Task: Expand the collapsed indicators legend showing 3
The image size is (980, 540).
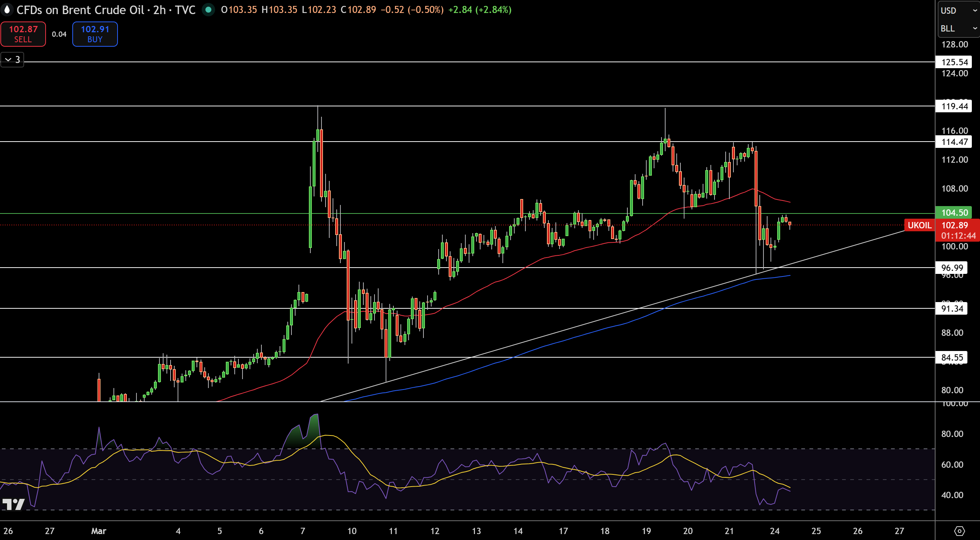Action: (12, 60)
